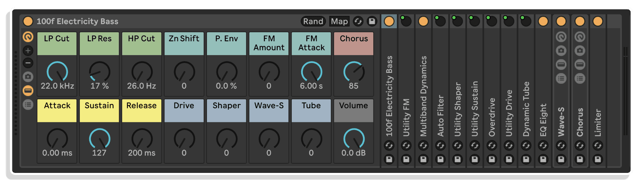This screenshot has width=644, height=185.
Task: Save the EQ Eight preset
Action: (x=543, y=159)
